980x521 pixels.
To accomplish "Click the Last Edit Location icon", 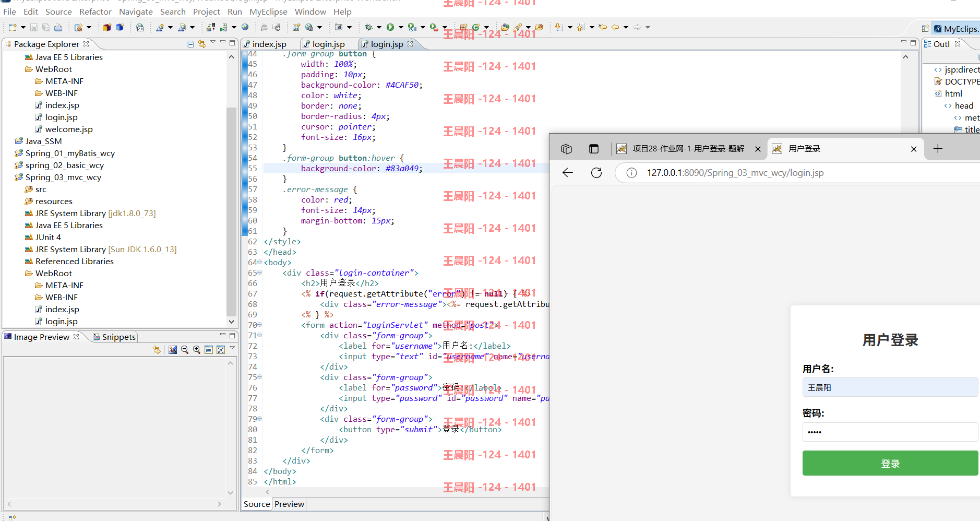I will point(603,28).
